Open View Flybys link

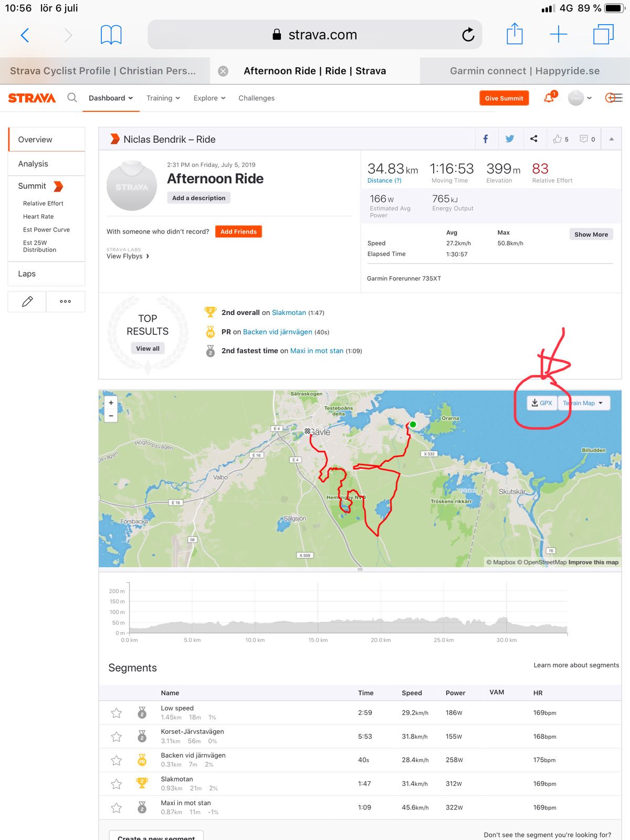(128, 256)
